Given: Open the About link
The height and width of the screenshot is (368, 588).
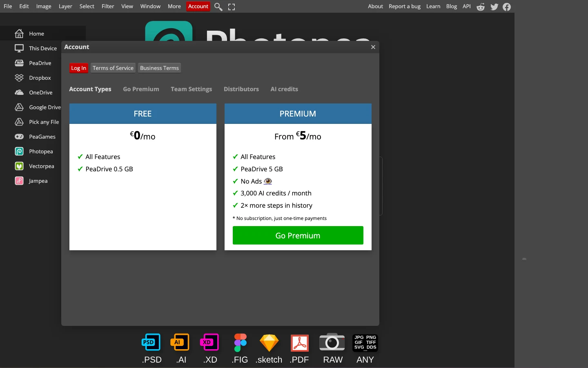Looking at the screenshot, I should 375,6.
